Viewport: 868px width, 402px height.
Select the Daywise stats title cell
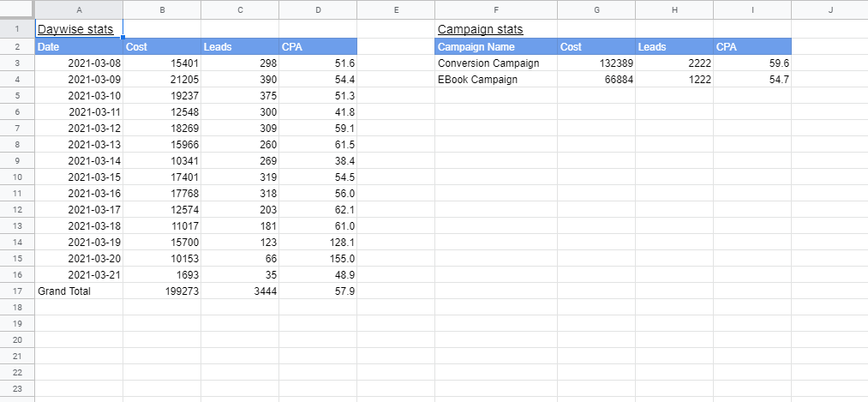[79, 29]
